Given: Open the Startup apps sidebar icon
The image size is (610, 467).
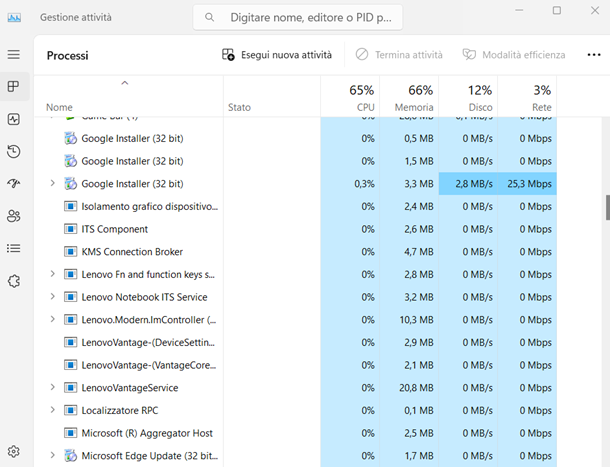Looking at the screenshot, I should (x=14, y=183).
